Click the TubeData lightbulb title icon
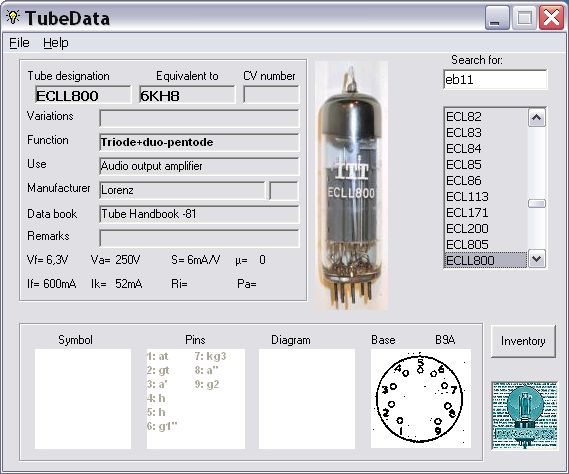Screen dimensions: 569x474 [x=13, y=17]
